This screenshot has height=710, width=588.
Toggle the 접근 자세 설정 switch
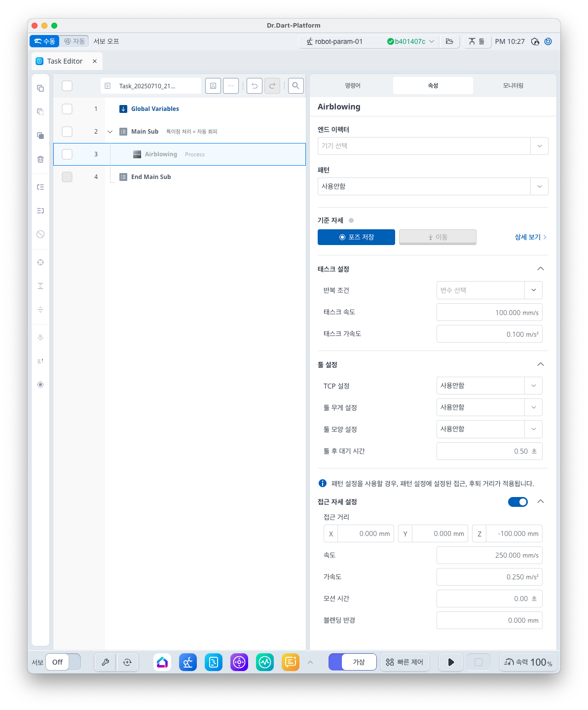pyautogui.click(x=517, y=502)
